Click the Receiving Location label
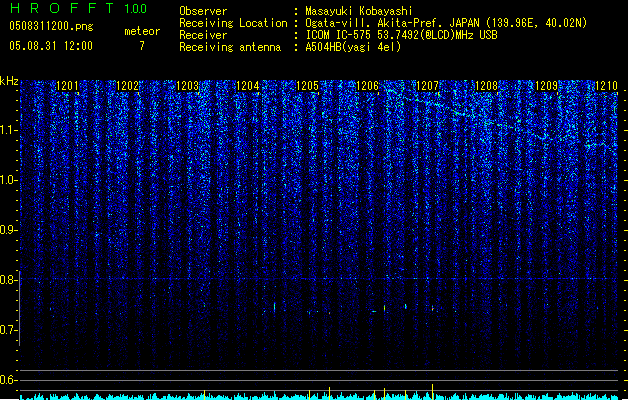 (233, 23)
